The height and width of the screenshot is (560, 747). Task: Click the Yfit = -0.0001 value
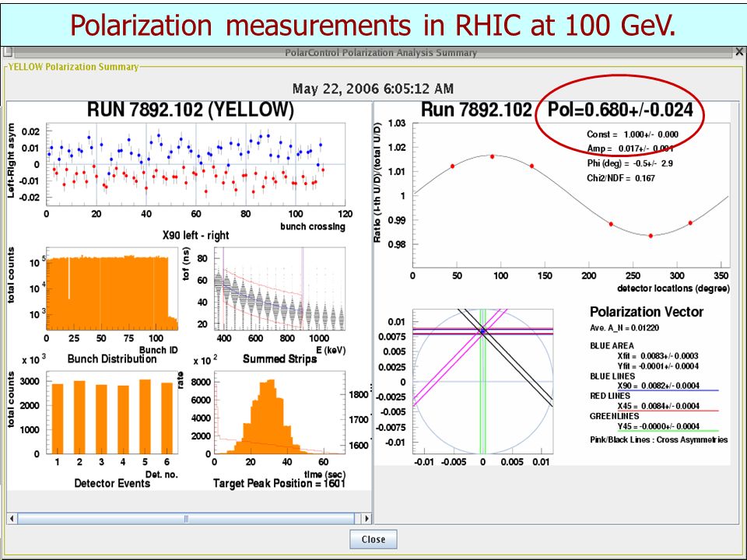tap(658, 366)
